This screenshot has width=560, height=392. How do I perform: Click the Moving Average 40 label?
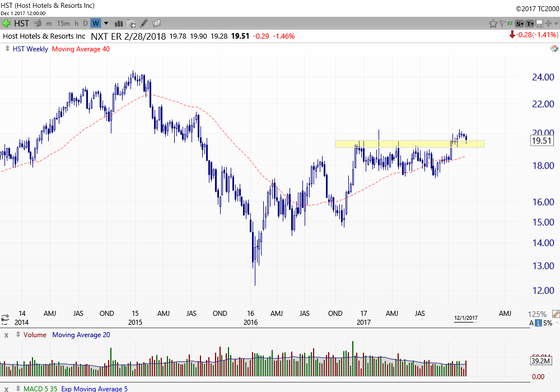pos(81,49)
